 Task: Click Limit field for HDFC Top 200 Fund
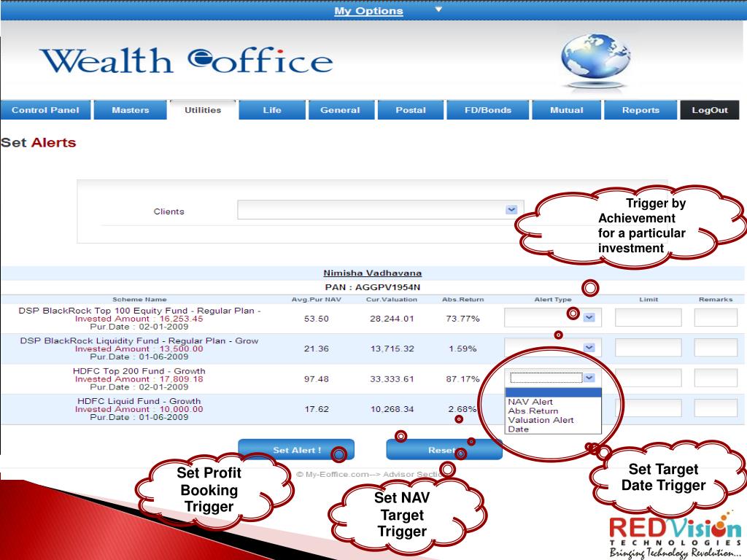point(650,378)
